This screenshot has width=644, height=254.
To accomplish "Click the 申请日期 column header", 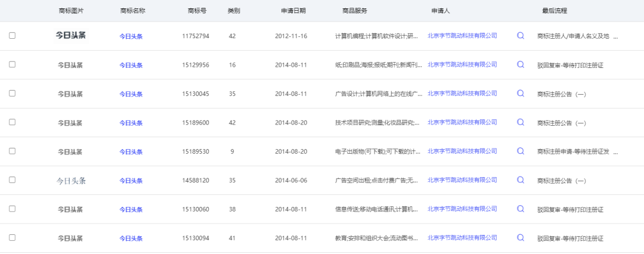I will pos(293,11).
